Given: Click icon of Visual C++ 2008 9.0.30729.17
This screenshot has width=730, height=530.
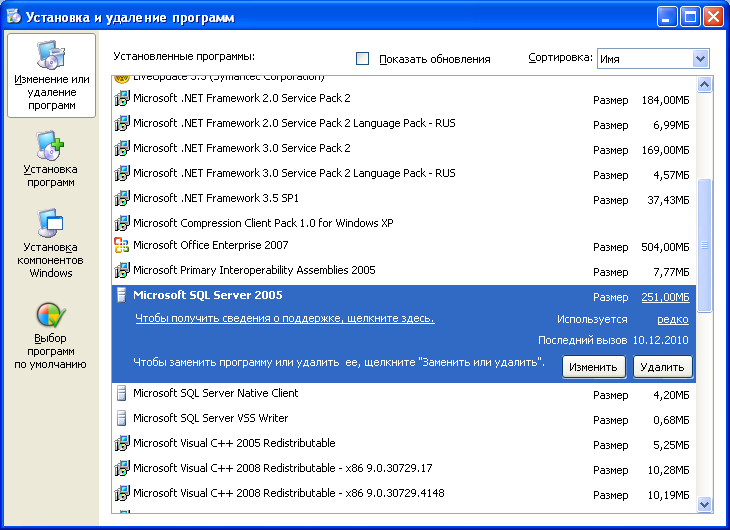Looking at the screenshot, I should (122, 468).
